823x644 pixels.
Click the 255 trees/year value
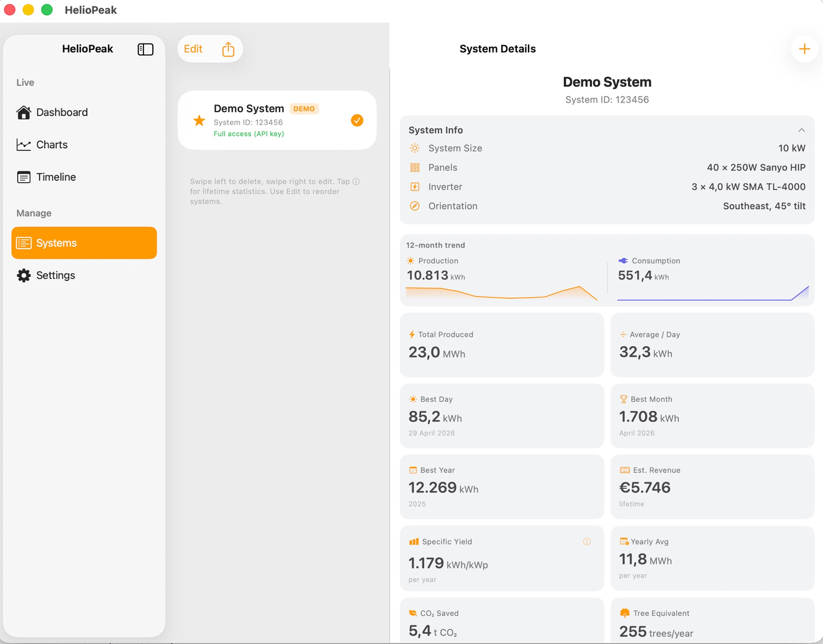point(656,632)
